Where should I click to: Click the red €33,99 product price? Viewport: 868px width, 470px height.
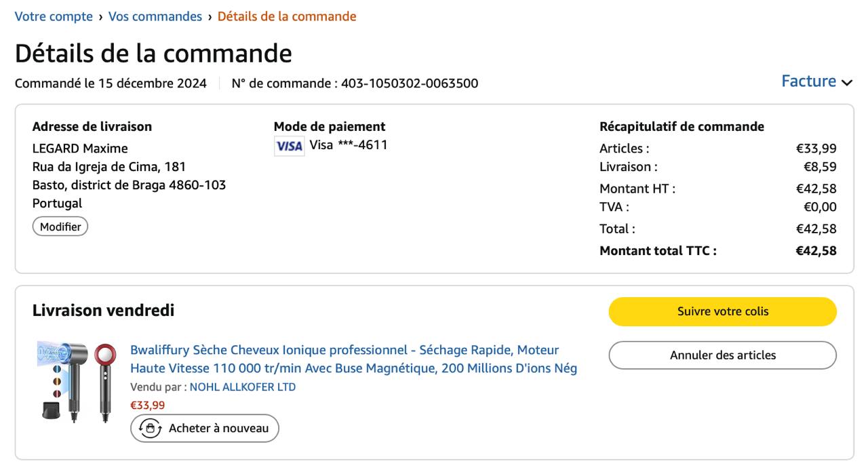147,406
